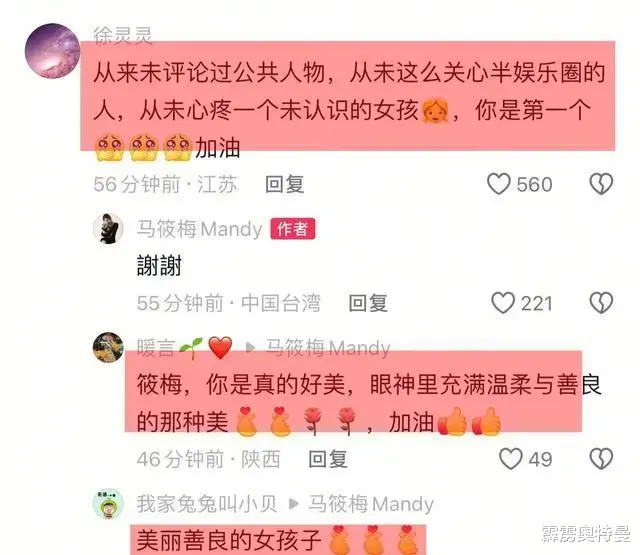640x555 pixels.
Task: Open 我家兔兔叫小贝's avatar
Action: pos(108,504)
